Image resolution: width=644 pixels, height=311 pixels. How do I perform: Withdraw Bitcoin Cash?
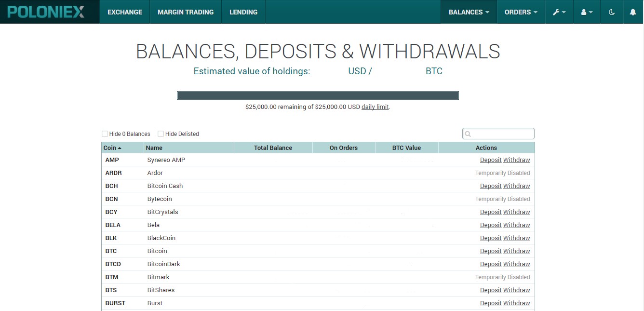click(517, 186)
